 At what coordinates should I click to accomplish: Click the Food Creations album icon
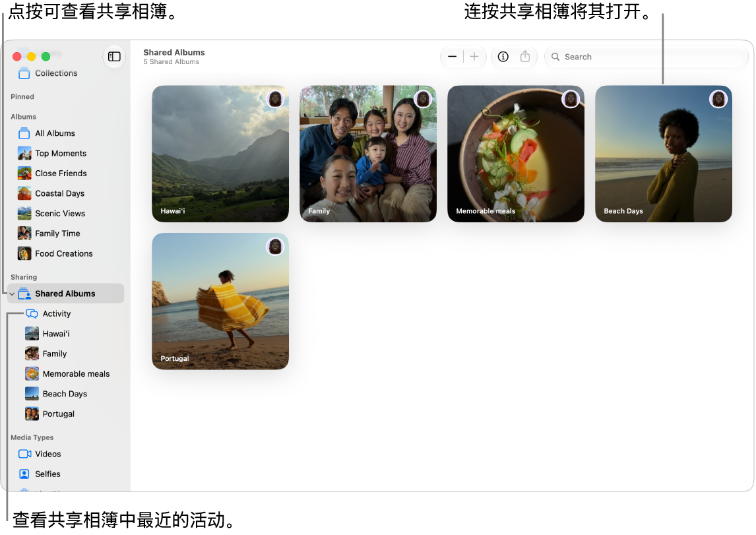(x=24, y=253)
